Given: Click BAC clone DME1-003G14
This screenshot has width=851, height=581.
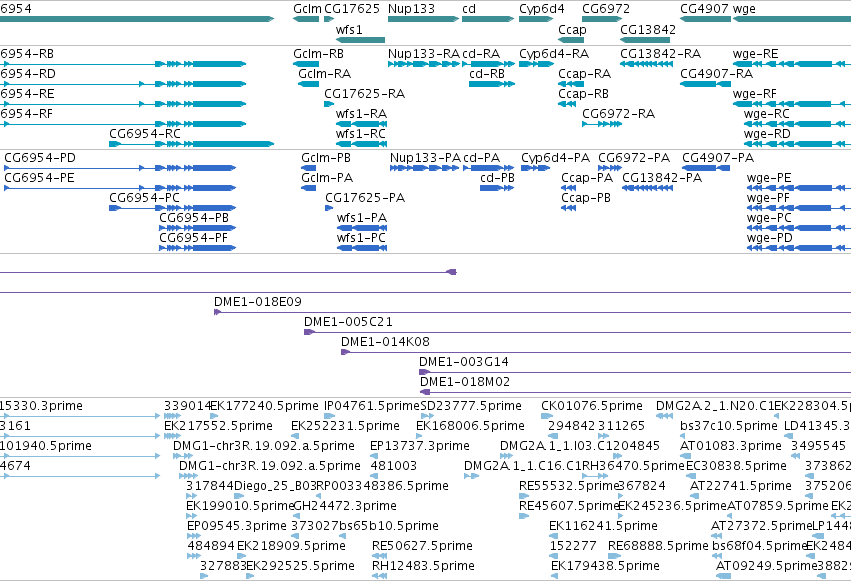Looking at the screenshot, I should click(463, 362).
